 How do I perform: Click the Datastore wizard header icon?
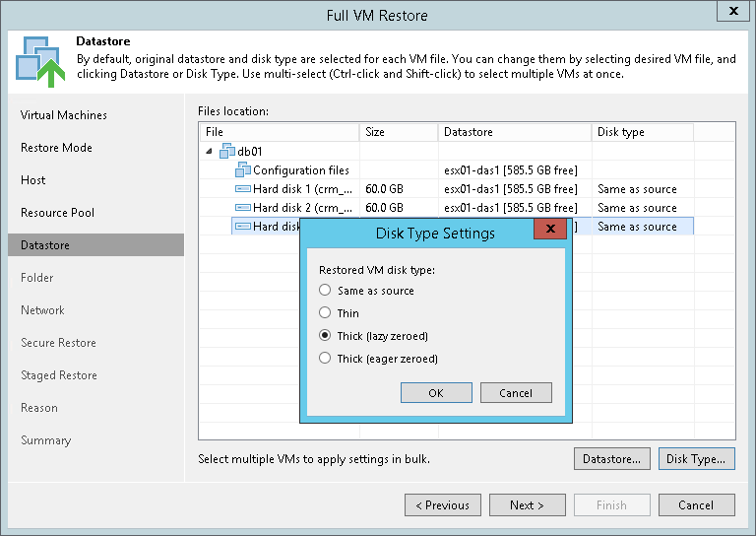pyautogui.click(x=38, y=61)
